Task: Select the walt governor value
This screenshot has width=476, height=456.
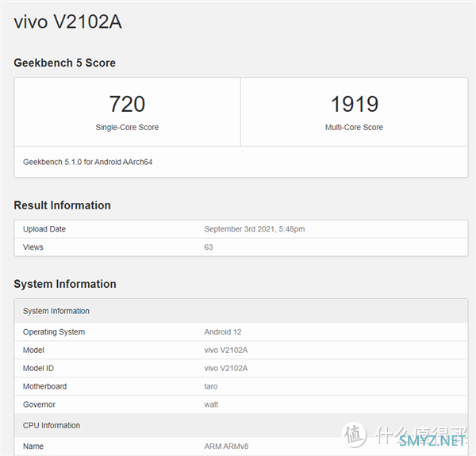Action: pyautogui.click(x=211, y=404)
